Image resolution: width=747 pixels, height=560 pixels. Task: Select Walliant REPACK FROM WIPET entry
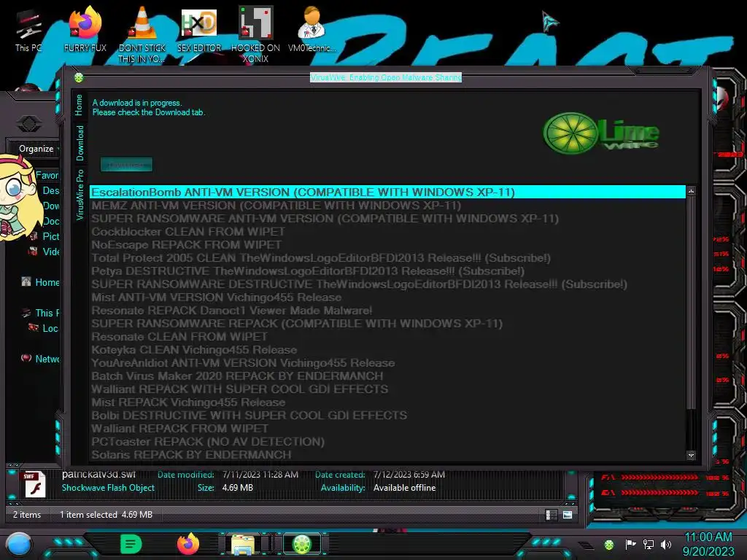[387, 429]
